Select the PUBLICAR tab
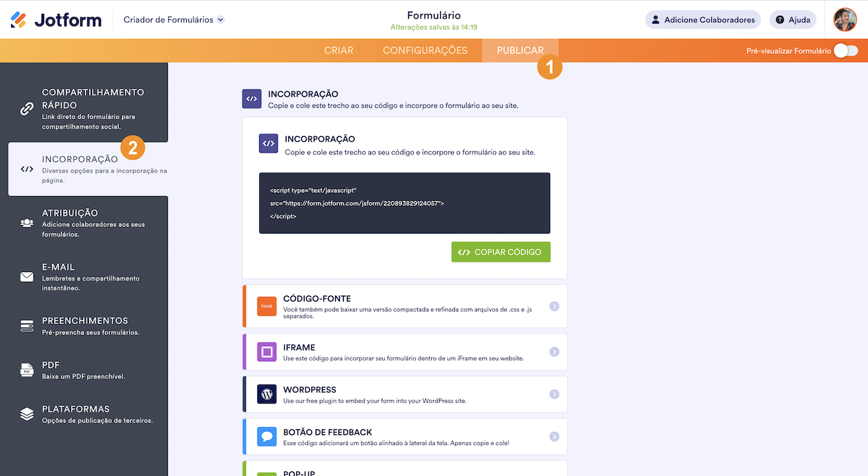The height and width of the screenshot is (476, 868). [x=521, y=51]
